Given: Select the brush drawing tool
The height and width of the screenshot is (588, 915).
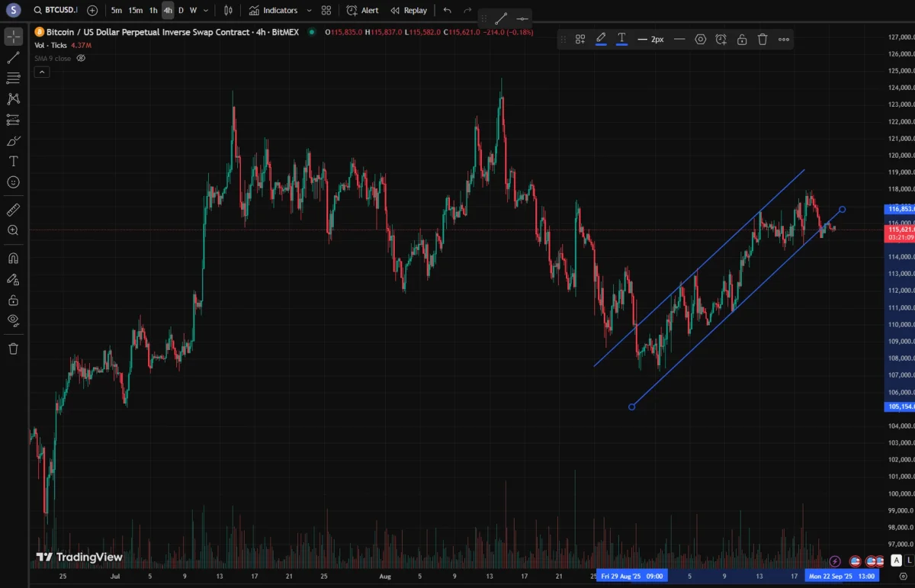Looking at the screenshot, I should [13, 141].
